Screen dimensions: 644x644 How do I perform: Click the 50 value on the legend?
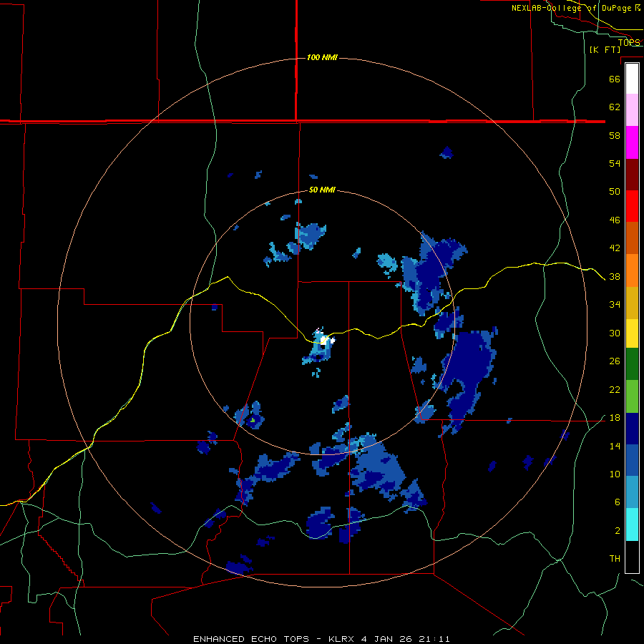click(615, 192)
